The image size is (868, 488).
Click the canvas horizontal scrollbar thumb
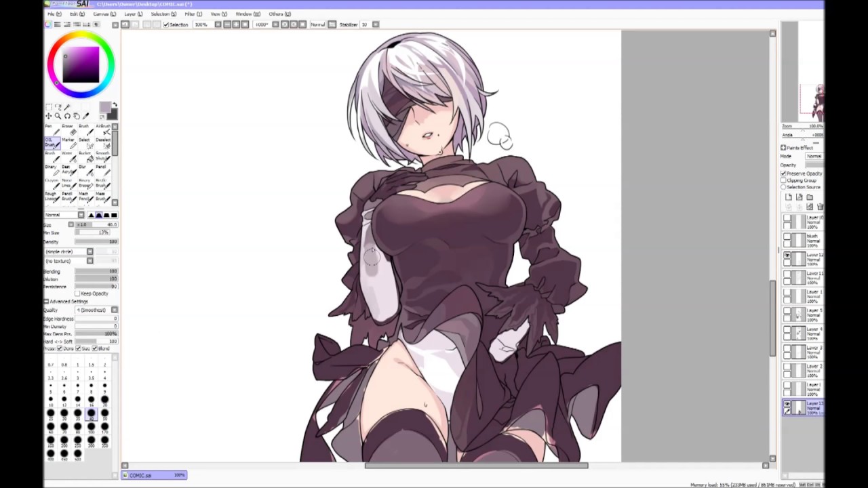tap(476, 466)
